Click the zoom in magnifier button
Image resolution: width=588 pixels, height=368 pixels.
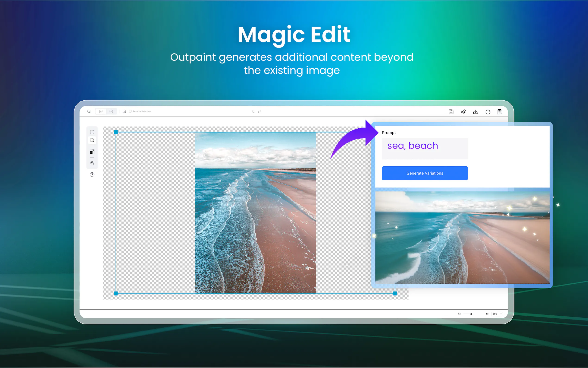(x=487, y=314)
